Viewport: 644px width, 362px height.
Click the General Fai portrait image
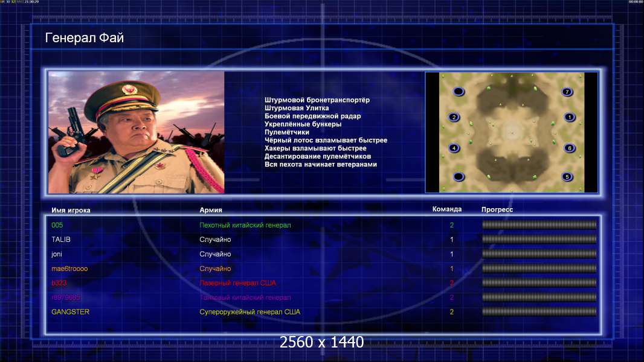[x=137, y=132]
